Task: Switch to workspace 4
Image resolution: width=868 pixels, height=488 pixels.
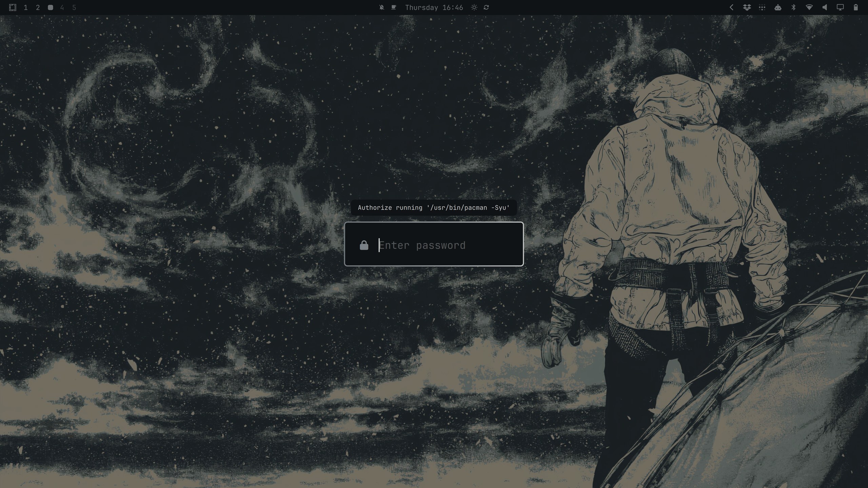Action: pos(62,7)
